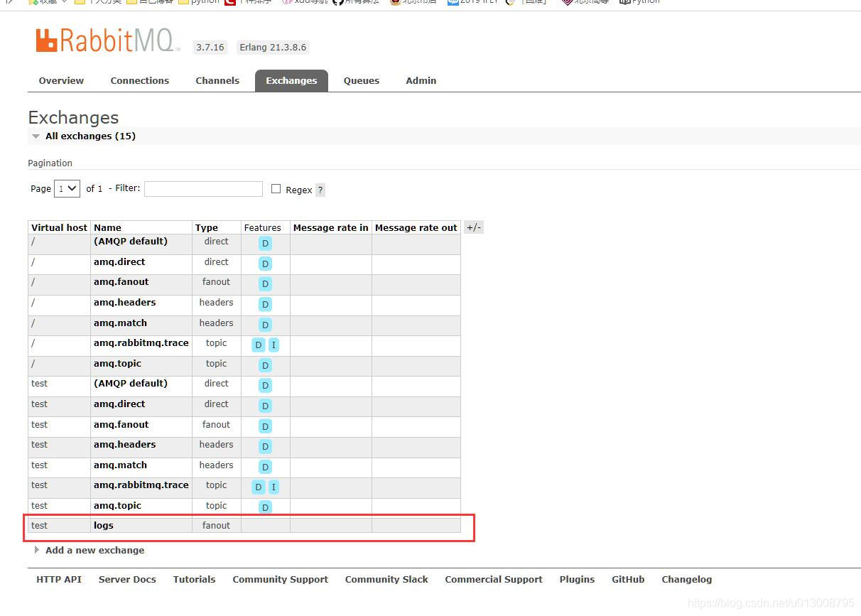Viewport: 861px width, 616px height.
Task: Click the RabbitMQ logo
Action: point(107,40)
